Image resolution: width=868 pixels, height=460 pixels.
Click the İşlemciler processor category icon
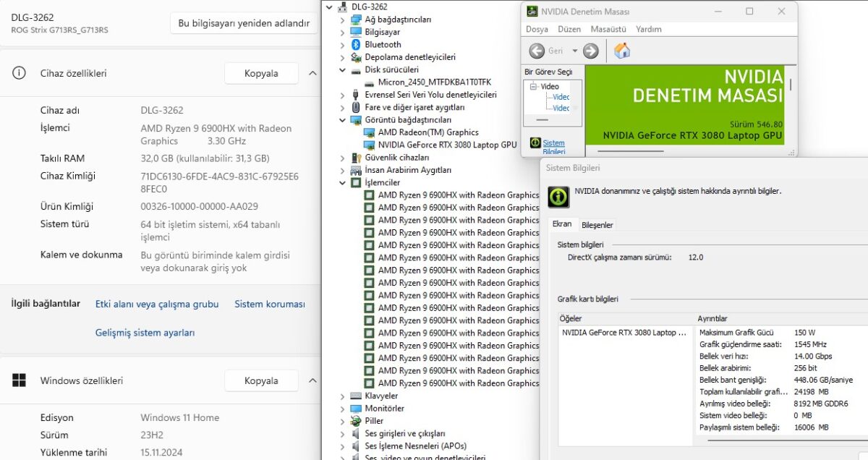[x=356, y=182]
